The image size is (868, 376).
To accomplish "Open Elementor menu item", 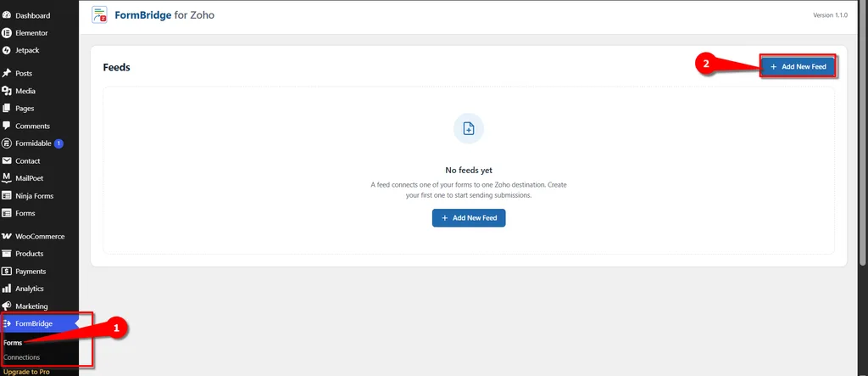I will (x=31, y=33).
